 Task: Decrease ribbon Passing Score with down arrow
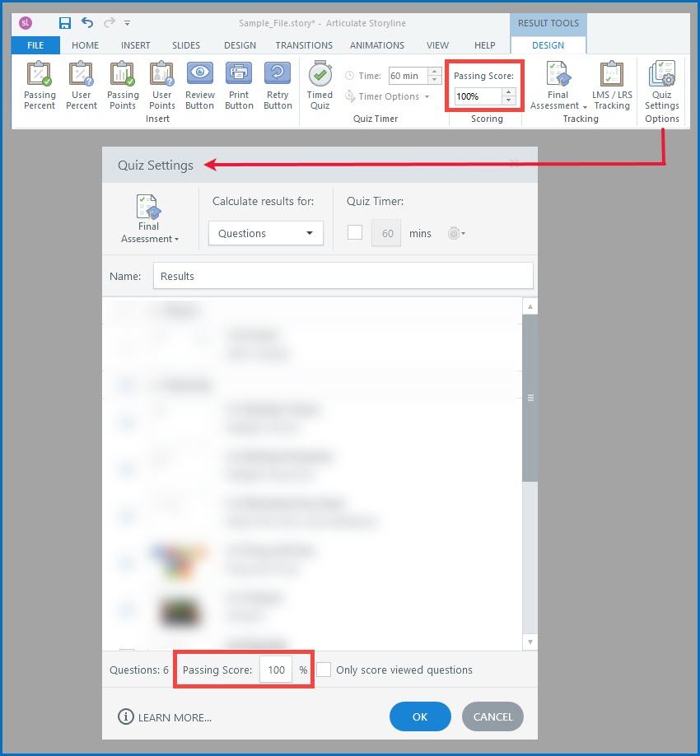[x=509, y=100]
